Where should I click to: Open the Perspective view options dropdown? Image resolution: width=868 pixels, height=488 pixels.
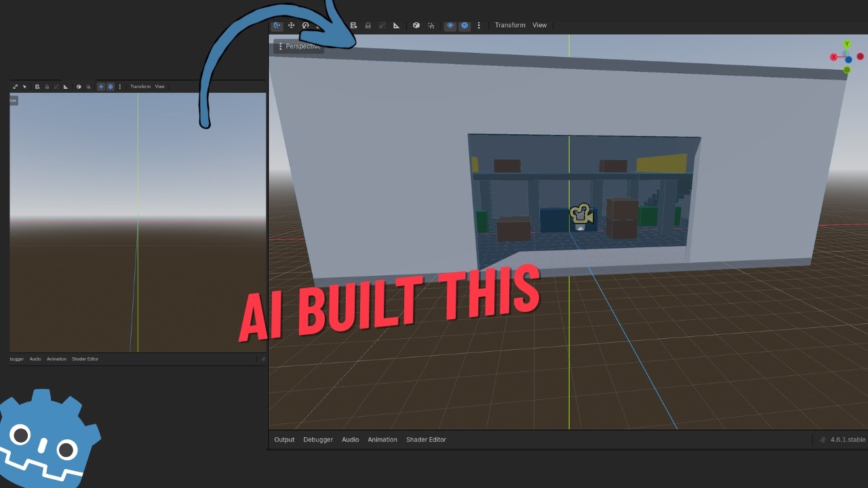298,46
